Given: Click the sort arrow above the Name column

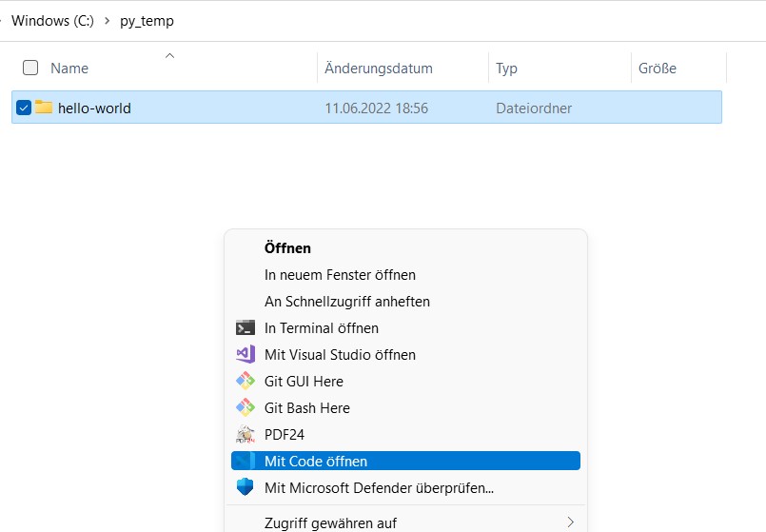Looking at the screenshot, I should click(x=169, y=55).
